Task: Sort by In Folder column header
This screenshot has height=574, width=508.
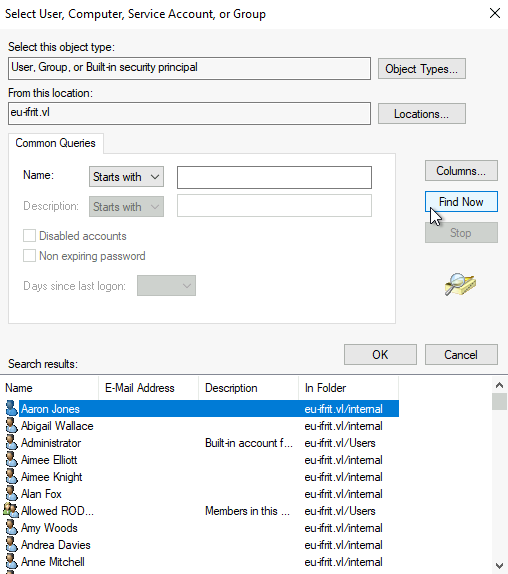Action: click(348, 388)
